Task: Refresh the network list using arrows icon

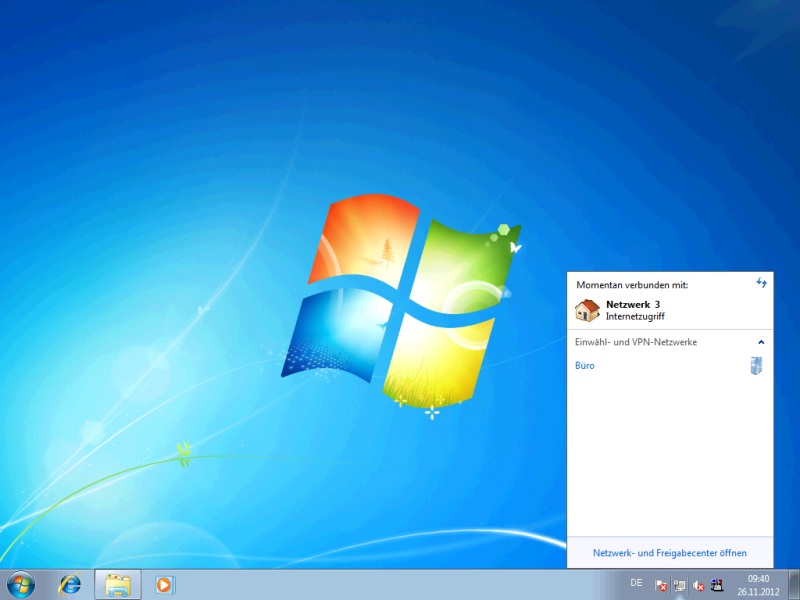Action: [761, 282]
